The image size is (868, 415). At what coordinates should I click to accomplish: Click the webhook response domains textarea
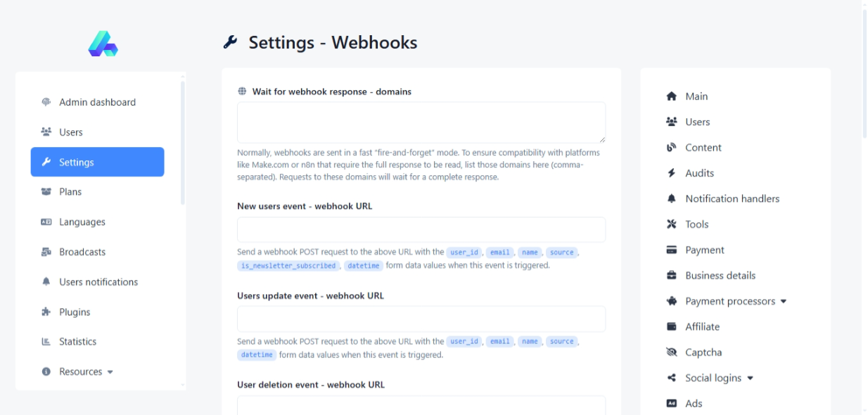[x=421, y=122]
